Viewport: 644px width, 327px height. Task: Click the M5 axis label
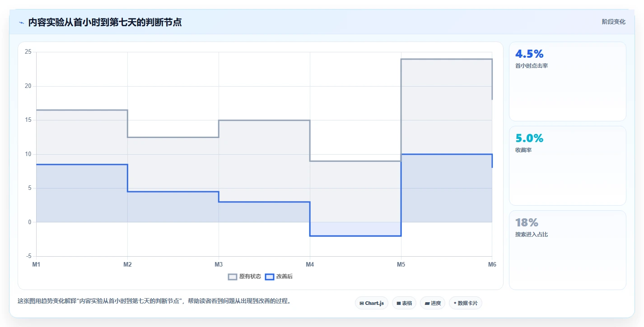[401, 265]
